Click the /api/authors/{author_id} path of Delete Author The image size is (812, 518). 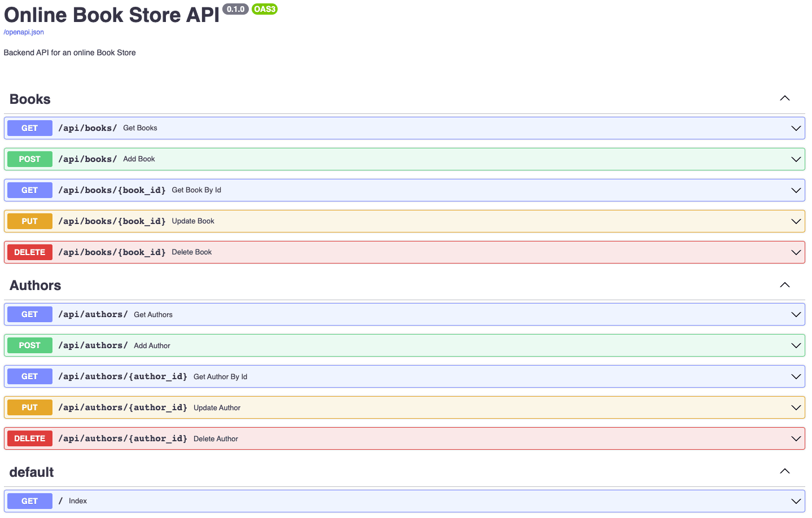122,438
